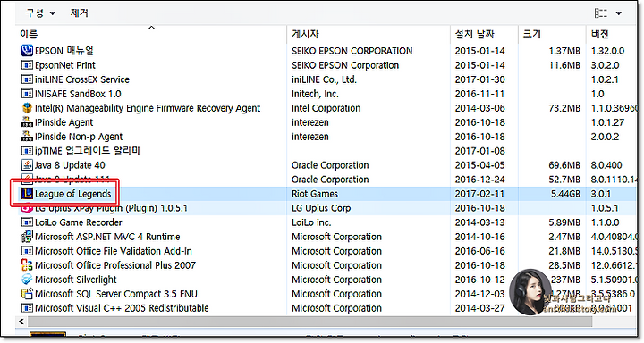The height and width of the screenshot is (343, 644).
Task: Click the Intel Corporation publisher cell
Action: click(x=326, y=108)
